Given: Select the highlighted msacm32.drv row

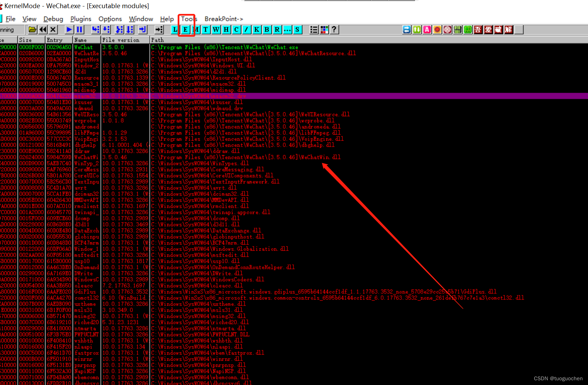Looking at the screenshot, I should (294, 96).
